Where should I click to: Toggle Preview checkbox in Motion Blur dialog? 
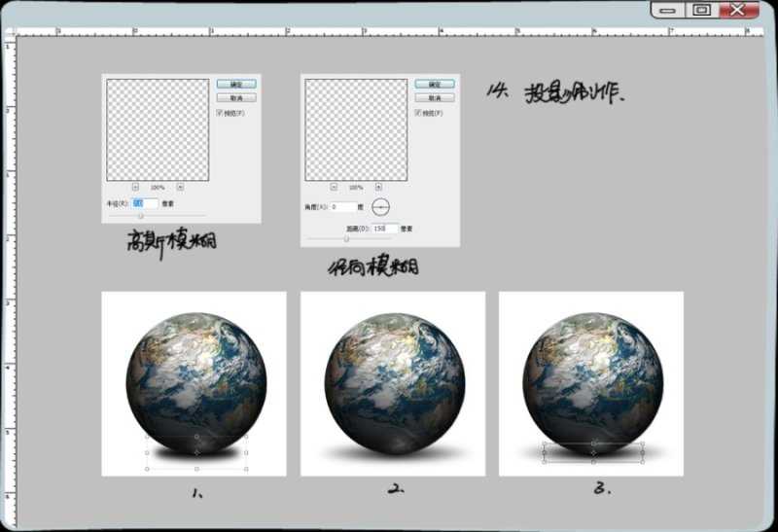point(418,113)
